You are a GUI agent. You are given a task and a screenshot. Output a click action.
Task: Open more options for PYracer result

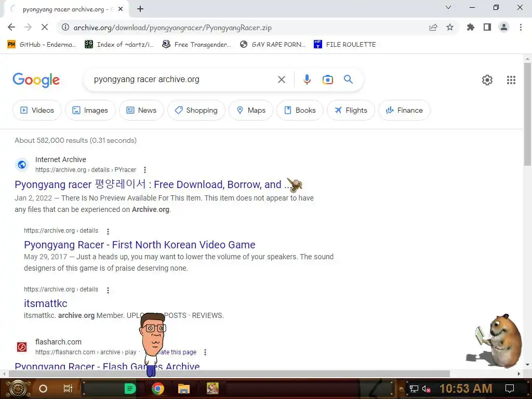click(x=145, y=170)
